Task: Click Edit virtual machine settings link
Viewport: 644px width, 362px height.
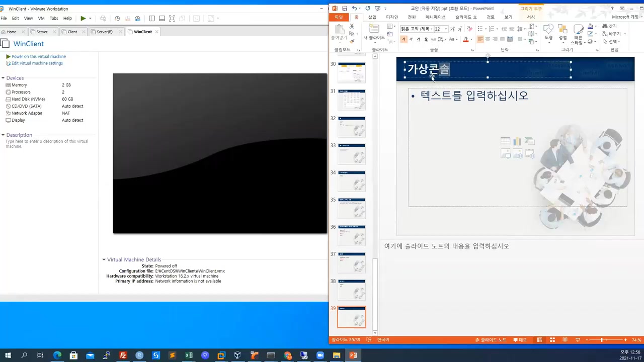Action: click(x=37, y=63)
